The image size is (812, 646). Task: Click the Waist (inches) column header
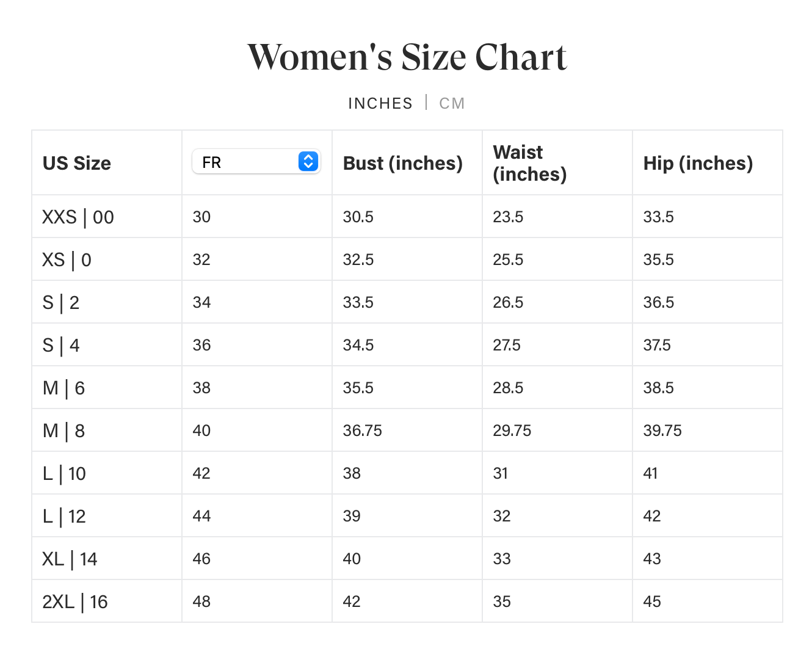pyautogui.click(x=530, y=163)
